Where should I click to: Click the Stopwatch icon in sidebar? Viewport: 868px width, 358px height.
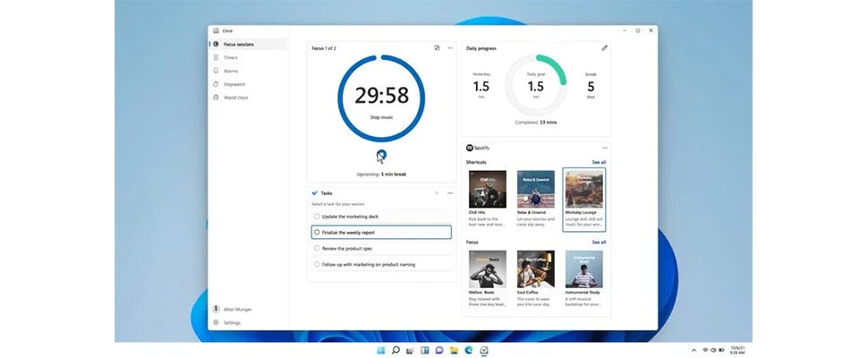pyautogui.click(x=216, y=84)
